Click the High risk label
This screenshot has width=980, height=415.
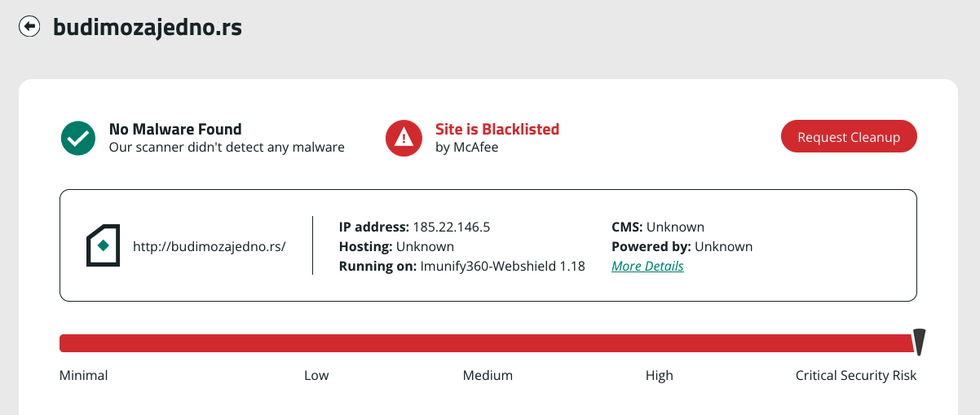[660, 375]
